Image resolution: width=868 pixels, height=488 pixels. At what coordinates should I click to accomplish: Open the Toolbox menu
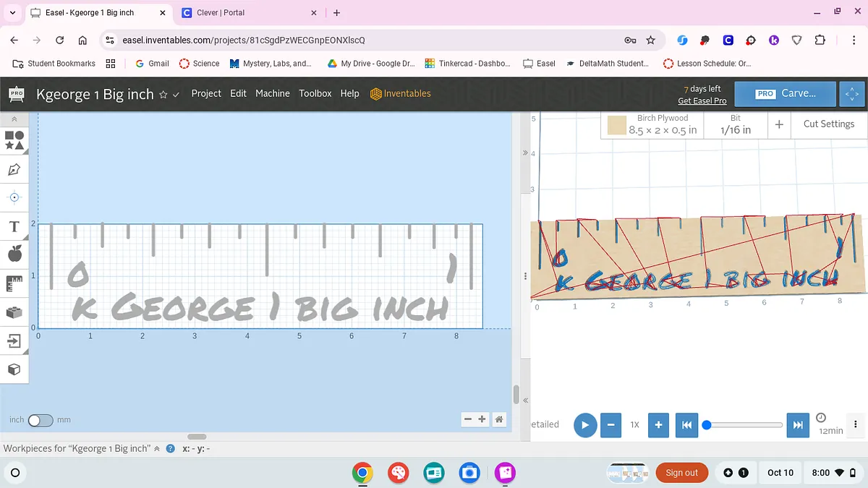point(315,94)
